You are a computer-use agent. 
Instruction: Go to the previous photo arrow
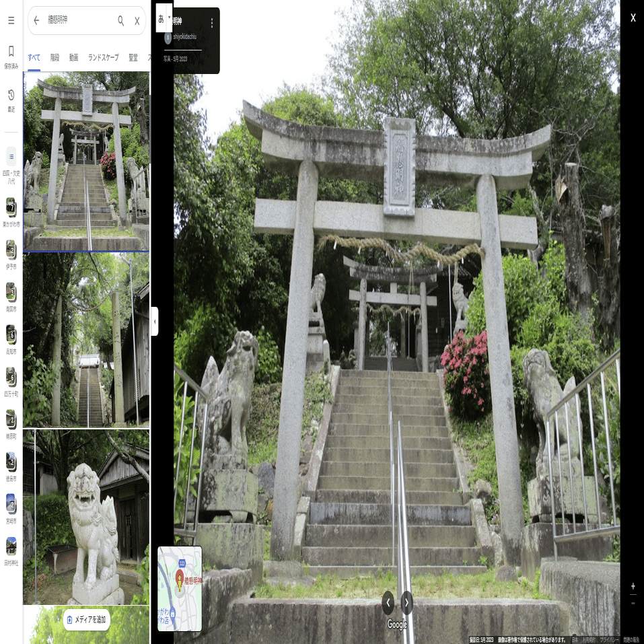pyautogui.click(x=388, y=602)
